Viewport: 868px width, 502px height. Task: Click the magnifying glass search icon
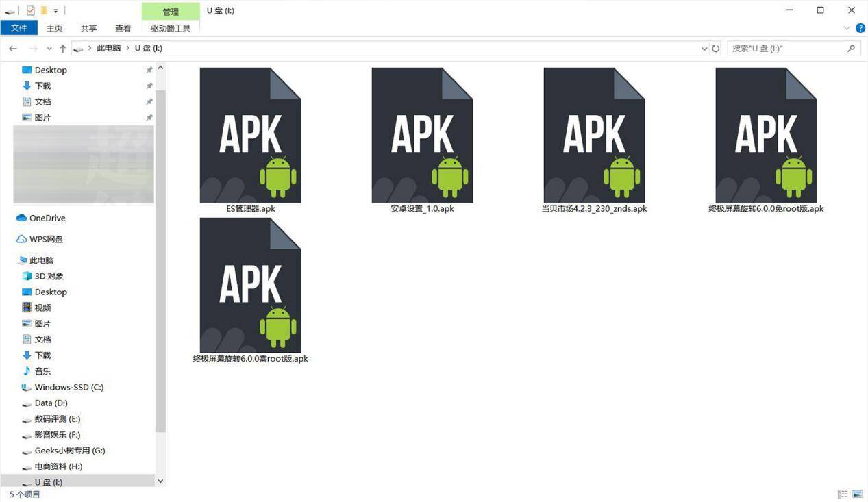[852, 49]
